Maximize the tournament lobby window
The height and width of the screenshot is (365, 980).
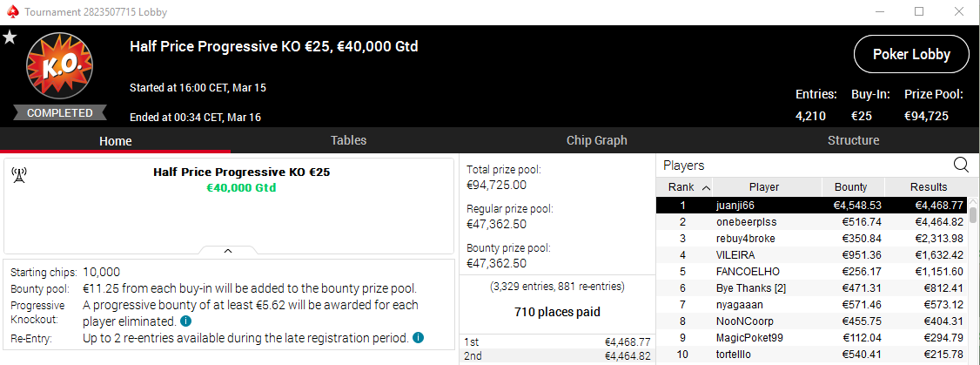[919, 12]
